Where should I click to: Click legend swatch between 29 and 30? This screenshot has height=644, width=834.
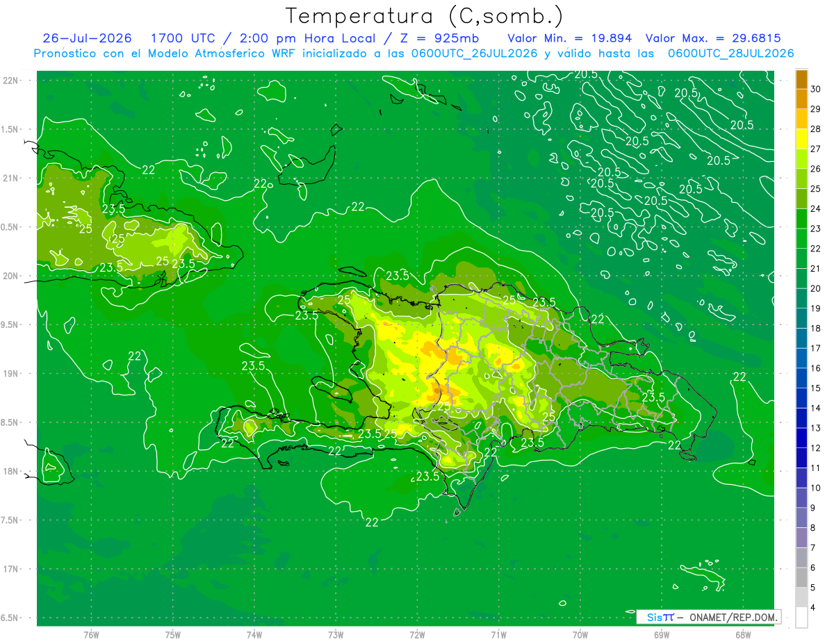click(801, 99)
